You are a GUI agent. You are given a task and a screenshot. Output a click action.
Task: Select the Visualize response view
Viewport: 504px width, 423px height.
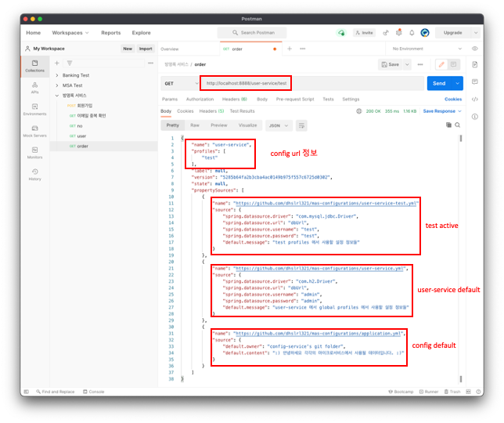(247, 125)
